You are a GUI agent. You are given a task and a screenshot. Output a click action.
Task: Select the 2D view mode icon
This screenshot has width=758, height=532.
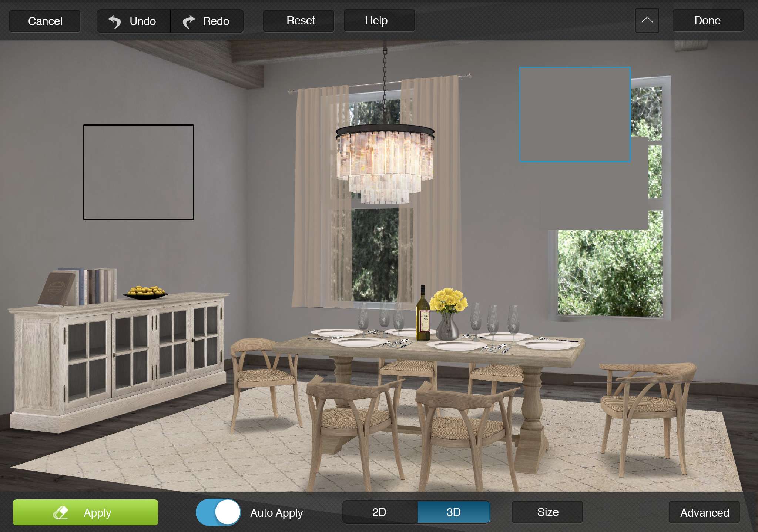point(378,512)
